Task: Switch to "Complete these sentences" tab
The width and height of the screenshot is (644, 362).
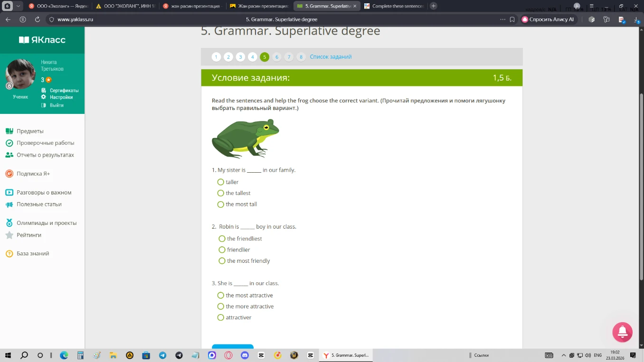Action: tap(394, 6)
